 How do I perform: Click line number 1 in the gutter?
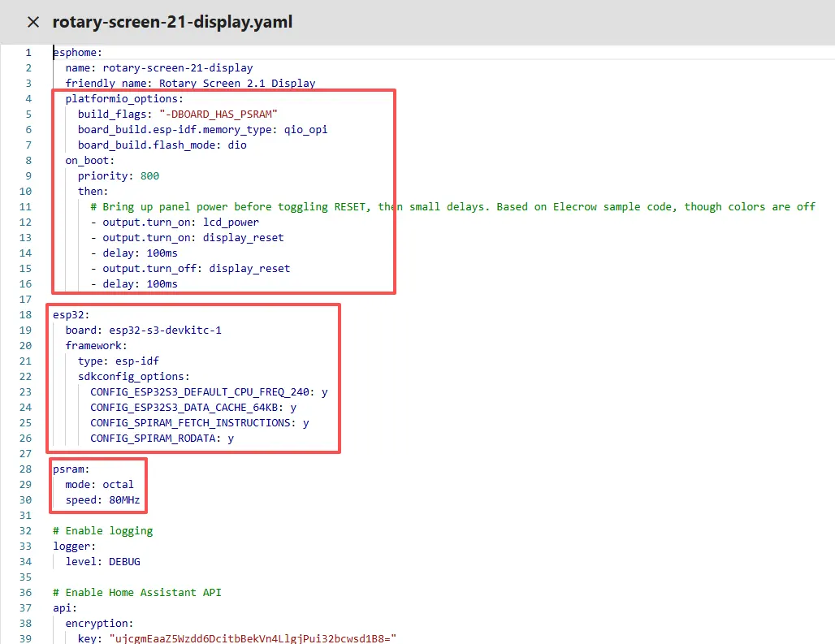(x=28, y=53)
